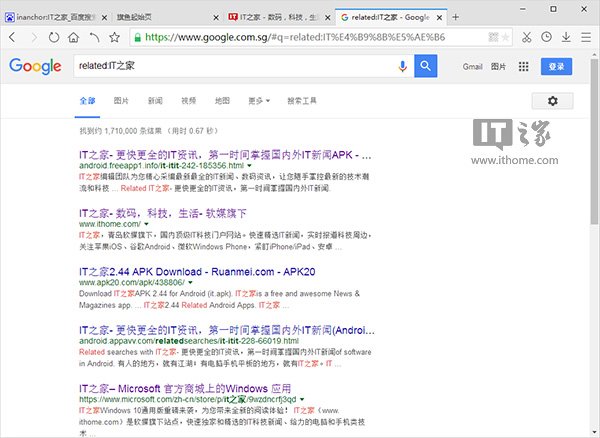Click the blue 登录 sign-in button
The image size is (600, 438).
[x=557, y=67]
